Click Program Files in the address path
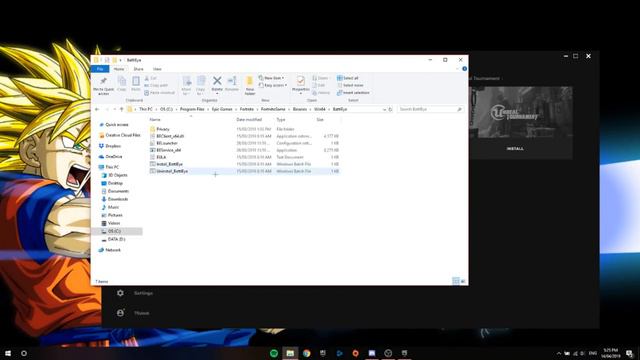The image size is (640, 360). [x=192, y=109]
